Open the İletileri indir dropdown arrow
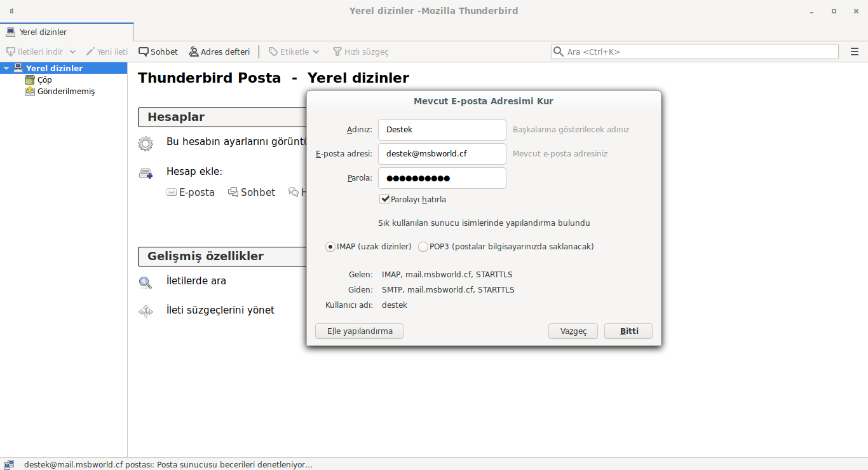The width and height of the screenshot is (868, 470). 72,52
